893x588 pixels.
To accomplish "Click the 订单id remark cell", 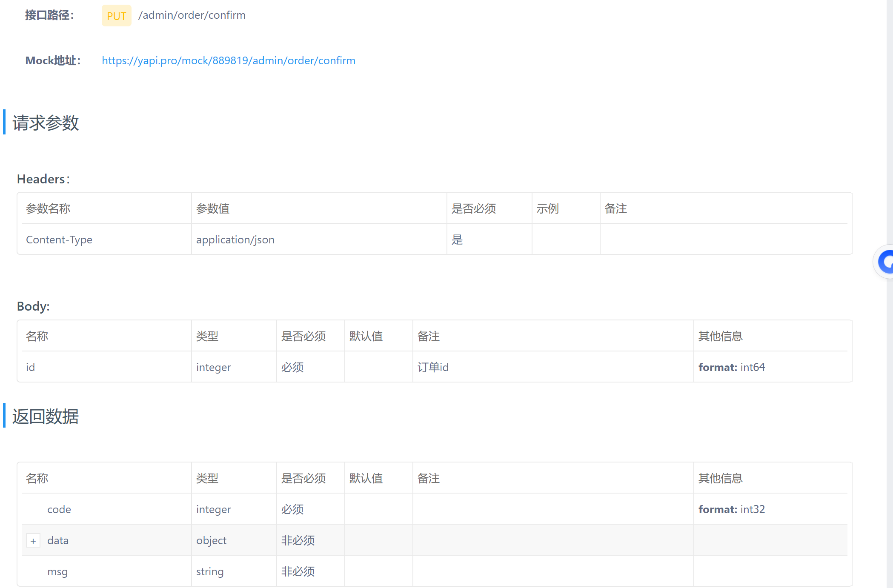I will click(x=433, y=367).
